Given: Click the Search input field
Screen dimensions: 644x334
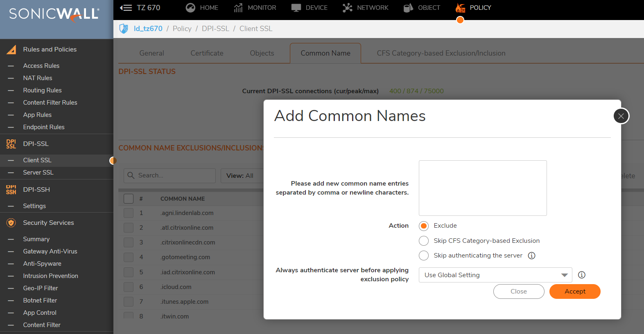Looking at the screenshot, I should tap(169, 176).
